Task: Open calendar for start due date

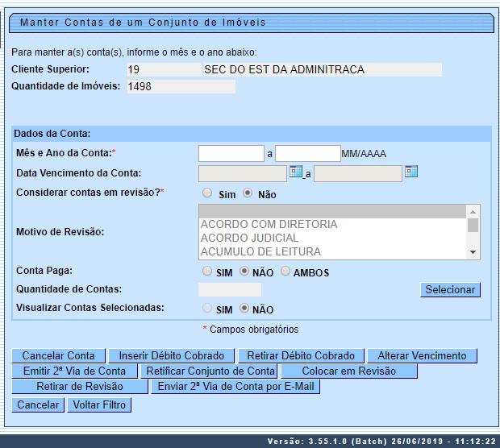Action: (x=295, y=172)
